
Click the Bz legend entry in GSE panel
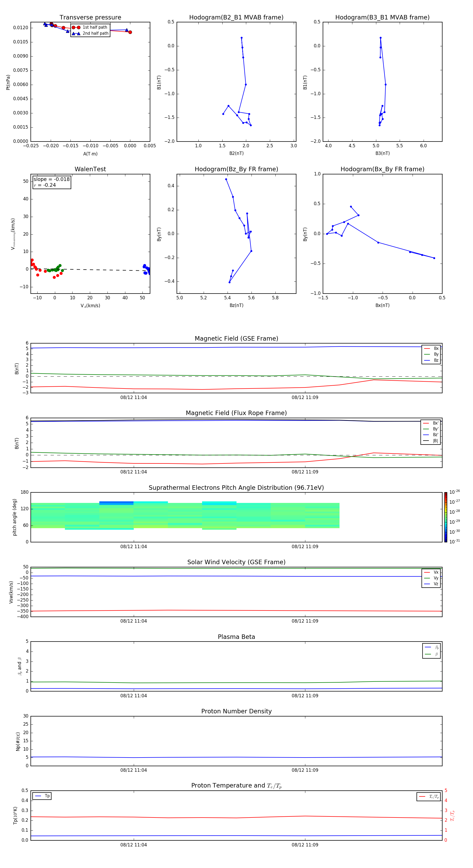(431, 360)
